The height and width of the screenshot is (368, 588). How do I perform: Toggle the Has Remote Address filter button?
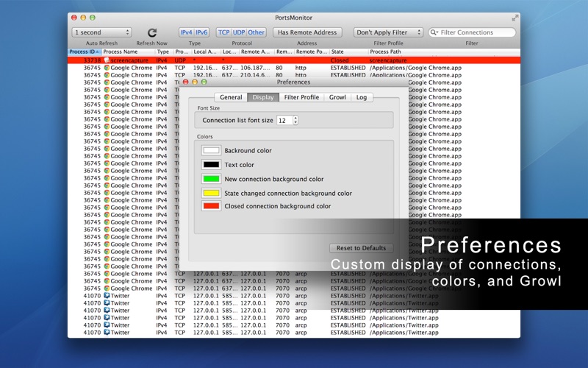(307, 32)
